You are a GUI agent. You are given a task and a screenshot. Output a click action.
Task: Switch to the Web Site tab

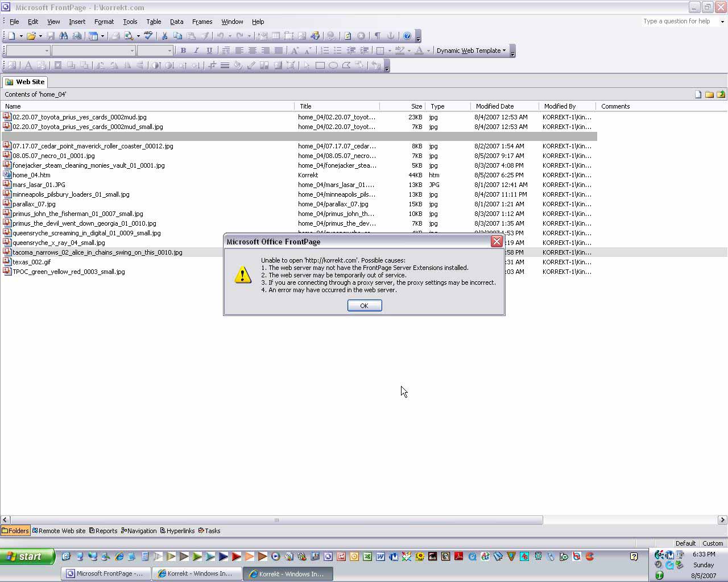24,82
